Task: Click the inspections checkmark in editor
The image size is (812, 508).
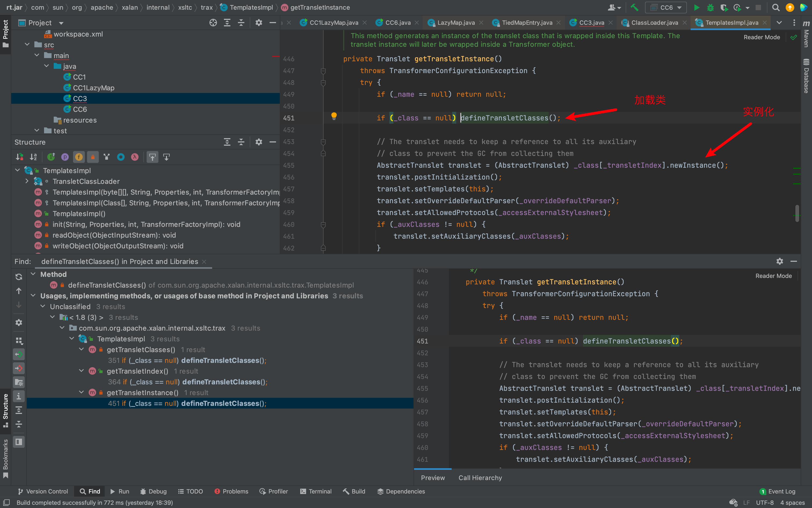Action: click(x=793, y=37)
